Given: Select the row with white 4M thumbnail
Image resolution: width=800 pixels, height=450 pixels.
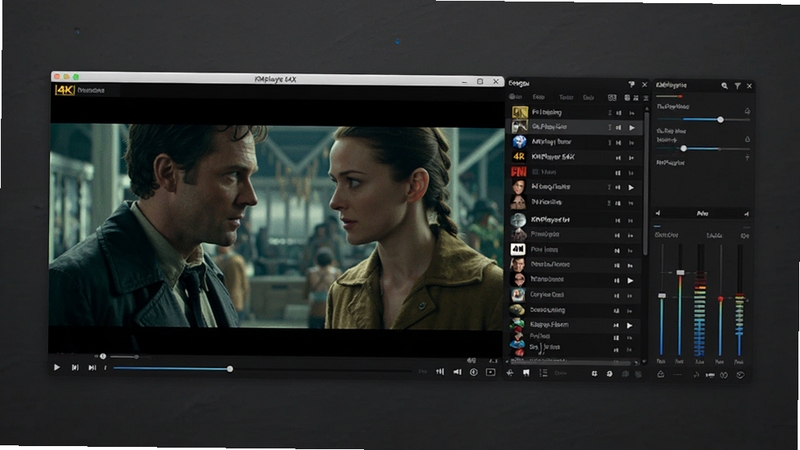Looking at the screenshot, I should coord(575,249).
